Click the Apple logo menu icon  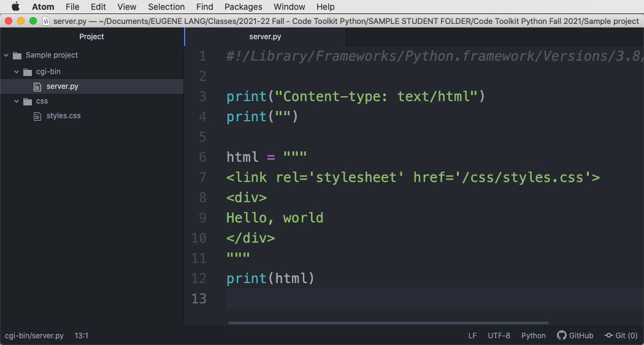tap(15, 7)
